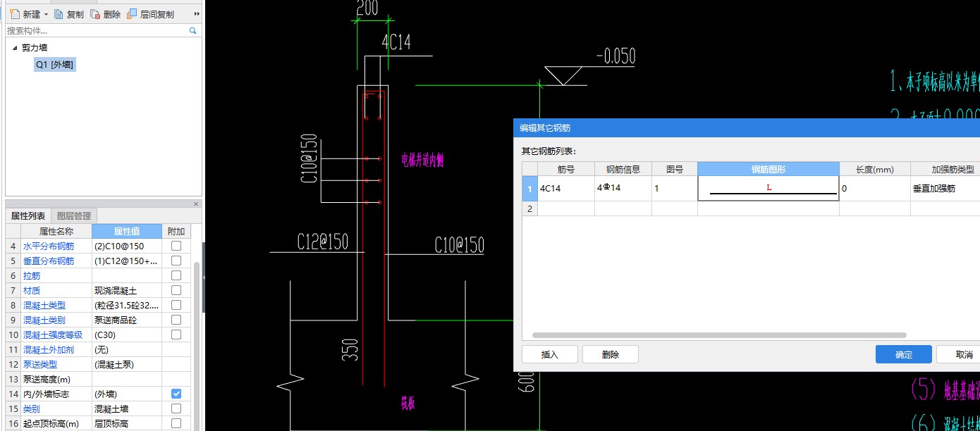
Task: Click the 筋号 column header
Action: [x=566, y=169]
